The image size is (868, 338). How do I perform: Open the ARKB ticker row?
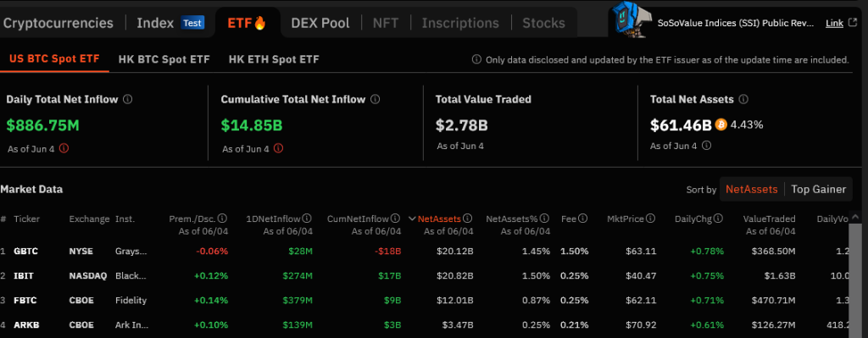(26, 324)
